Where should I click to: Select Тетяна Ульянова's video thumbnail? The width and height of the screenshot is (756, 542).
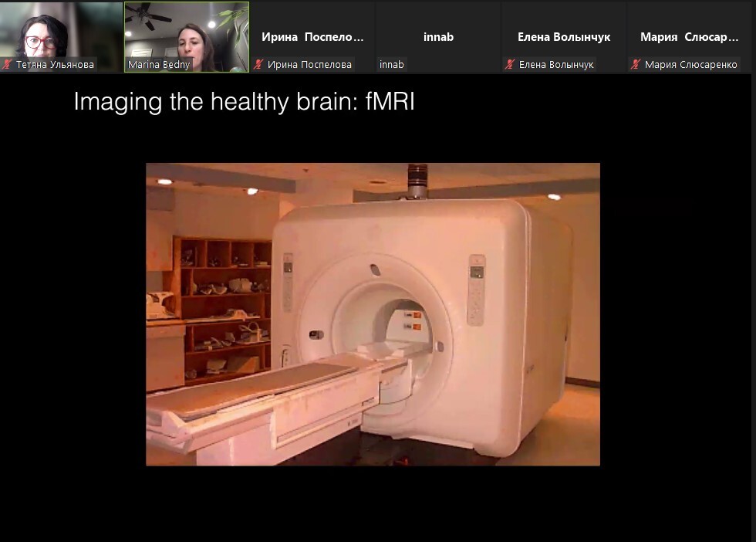coord(61,31)
